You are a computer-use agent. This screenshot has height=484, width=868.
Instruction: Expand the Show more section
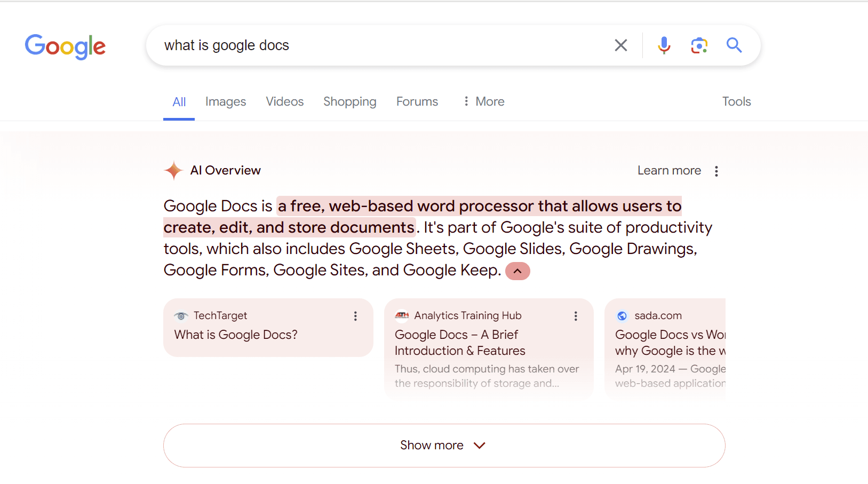pyautogui.click(x=443, y=445)
